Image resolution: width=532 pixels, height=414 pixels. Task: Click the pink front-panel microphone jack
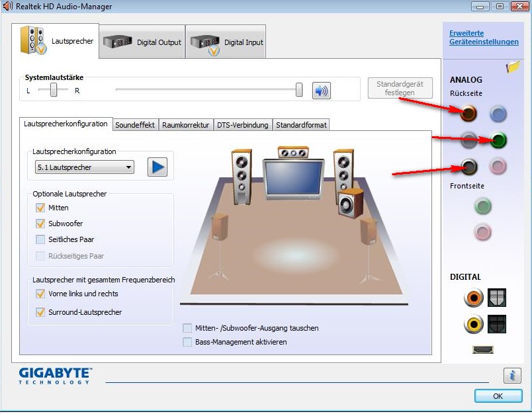483,232
